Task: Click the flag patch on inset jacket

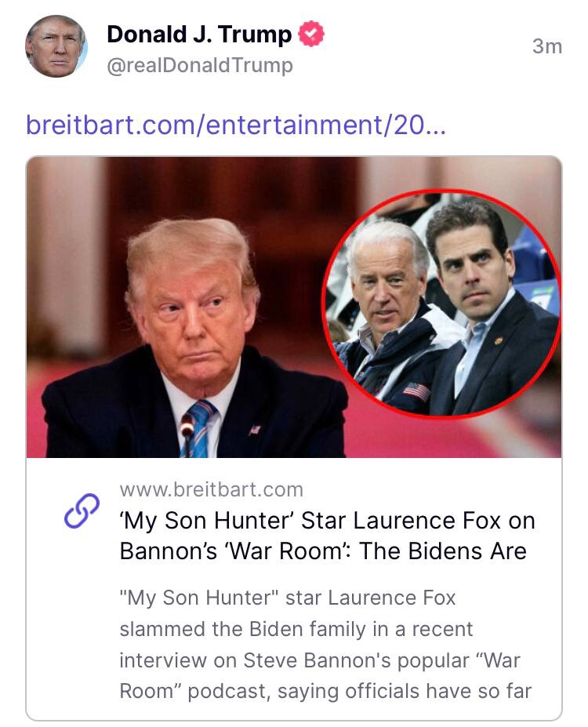Action: 416,391
